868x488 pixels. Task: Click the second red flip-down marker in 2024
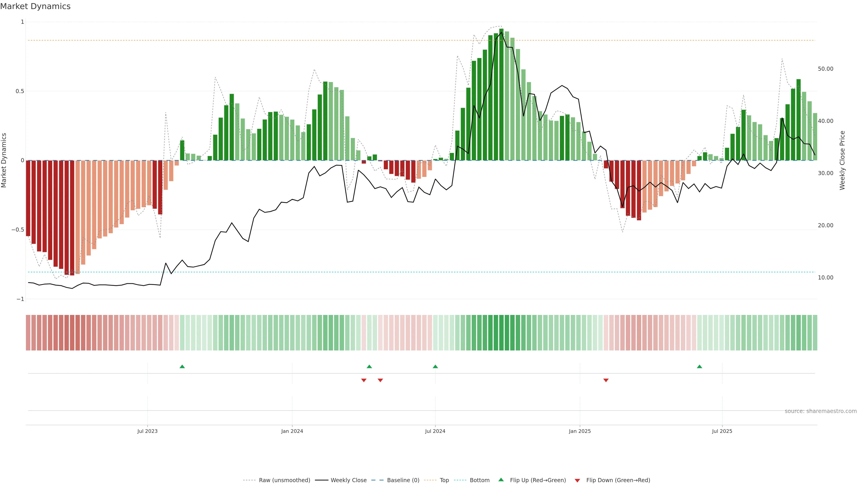point(380,380)
